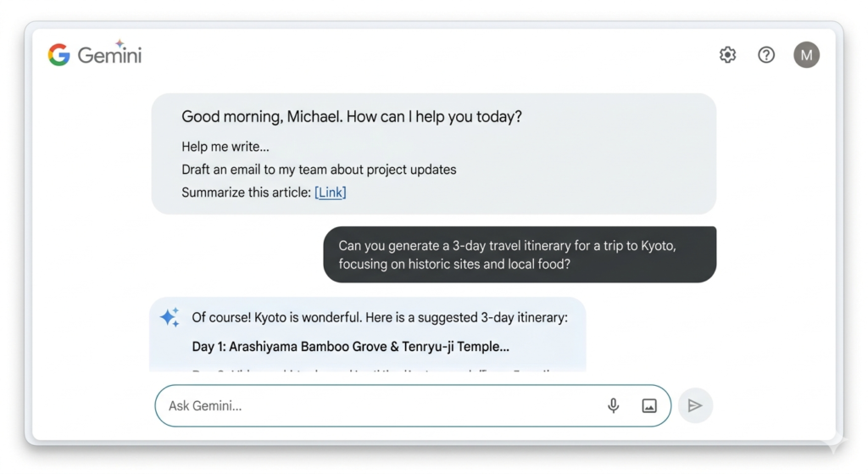868x474 pixels.
Task: Open help via the question mark icon
Action: point(766,55)
